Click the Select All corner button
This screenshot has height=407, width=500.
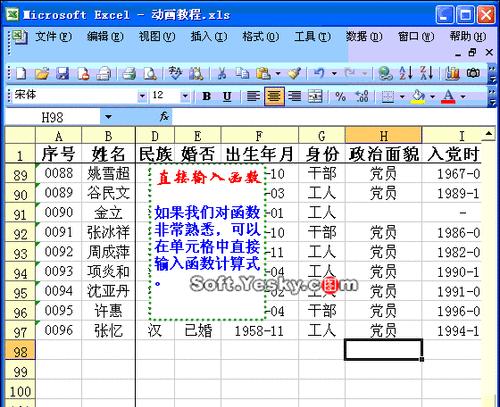click(x=20, y=135)
